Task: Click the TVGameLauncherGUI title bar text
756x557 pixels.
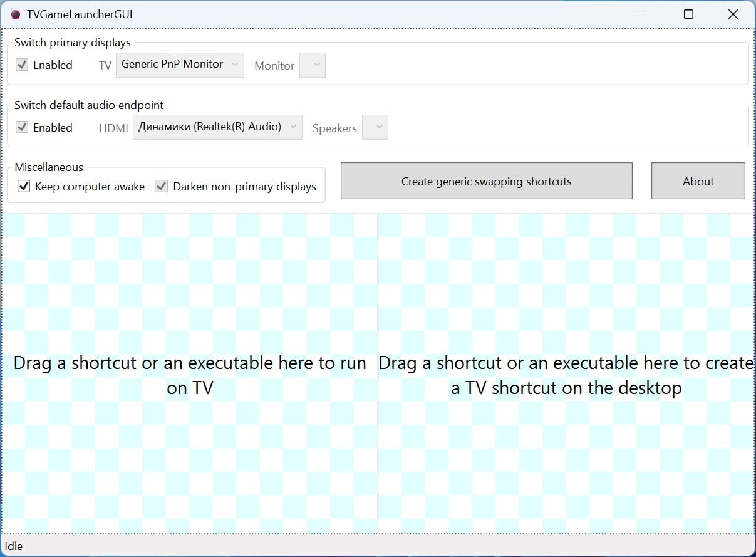Action: 80,14
